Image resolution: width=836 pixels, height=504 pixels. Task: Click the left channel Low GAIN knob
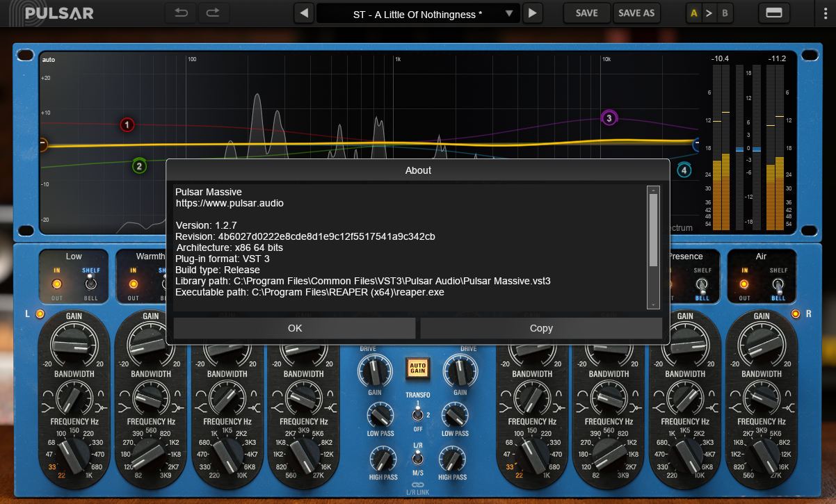click(x=73, y=344)
